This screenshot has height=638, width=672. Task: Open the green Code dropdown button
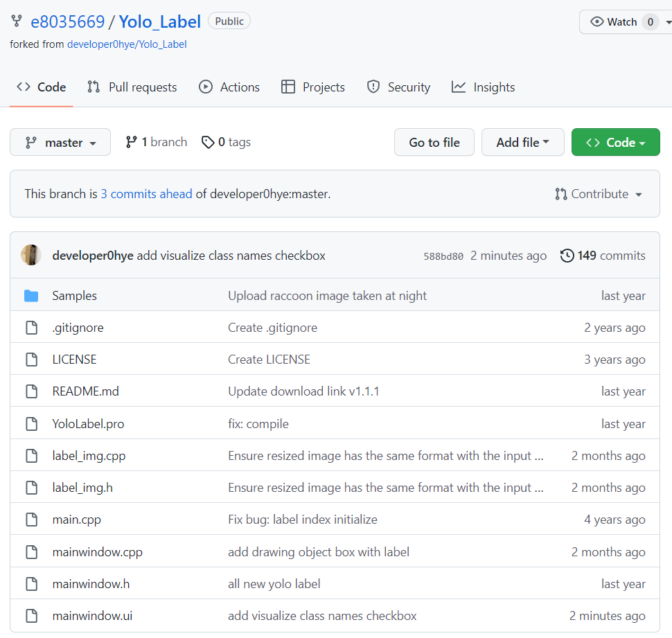coord(615,142)
